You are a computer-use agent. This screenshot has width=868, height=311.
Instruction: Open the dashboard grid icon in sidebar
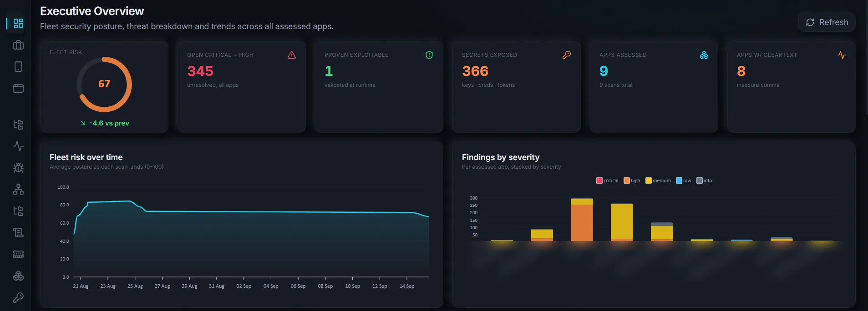click(18, 23)
